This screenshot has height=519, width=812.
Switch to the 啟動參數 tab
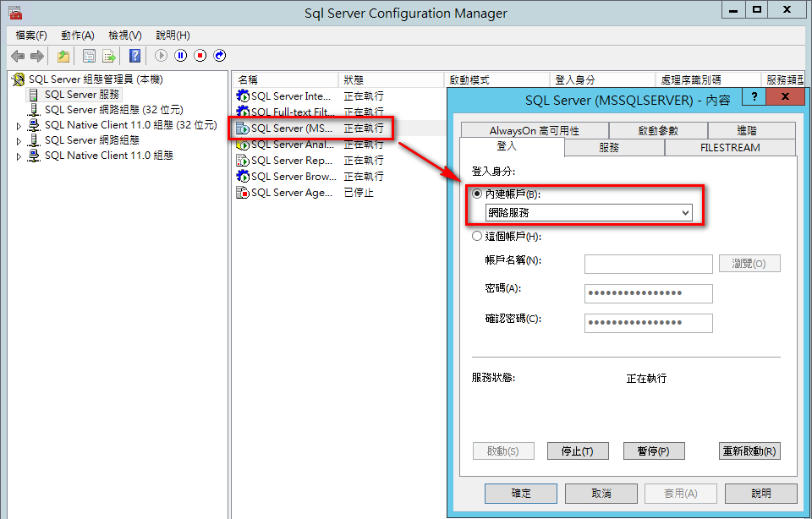[658, 130]
